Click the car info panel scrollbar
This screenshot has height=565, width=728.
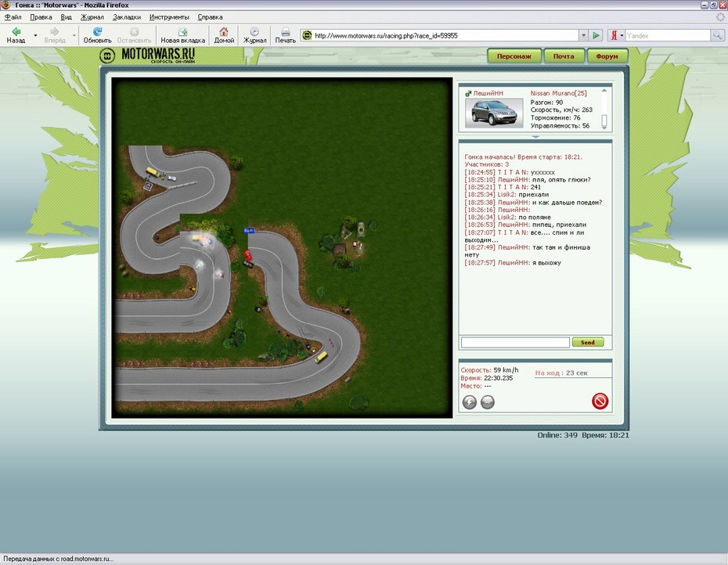[604, 108]
